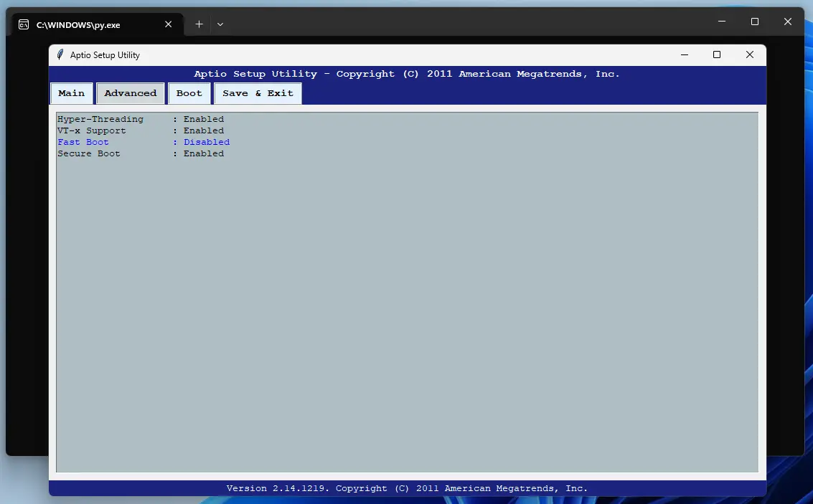Switch to the Main tab
Viewport: 813px width, 504px height.
pyautogui.click(x=72, y=93)
